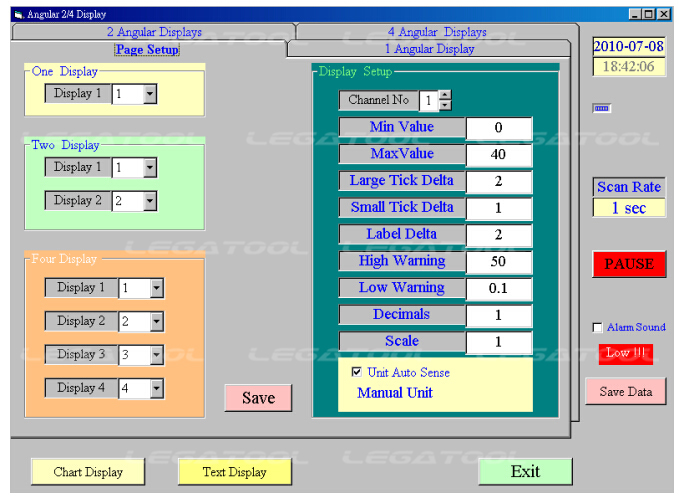Expand the Four Display's Display 1 dropdown
The image size is (679, 497).
coord(157,288)
